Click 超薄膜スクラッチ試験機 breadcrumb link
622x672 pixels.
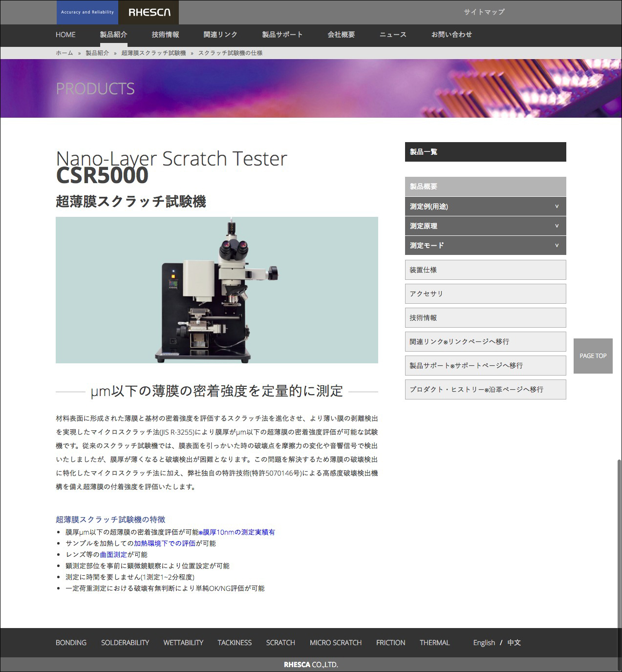point(153,53)
